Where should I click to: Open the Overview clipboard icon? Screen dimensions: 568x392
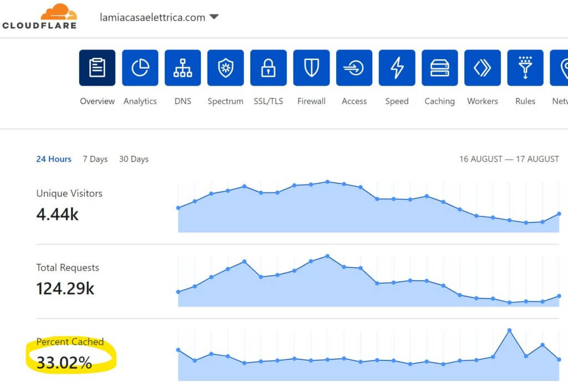click(97, 68)
